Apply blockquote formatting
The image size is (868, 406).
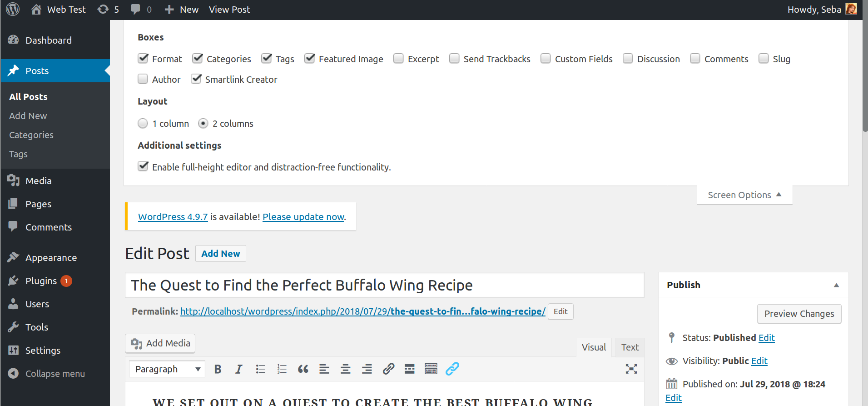(x=303, y=369)
